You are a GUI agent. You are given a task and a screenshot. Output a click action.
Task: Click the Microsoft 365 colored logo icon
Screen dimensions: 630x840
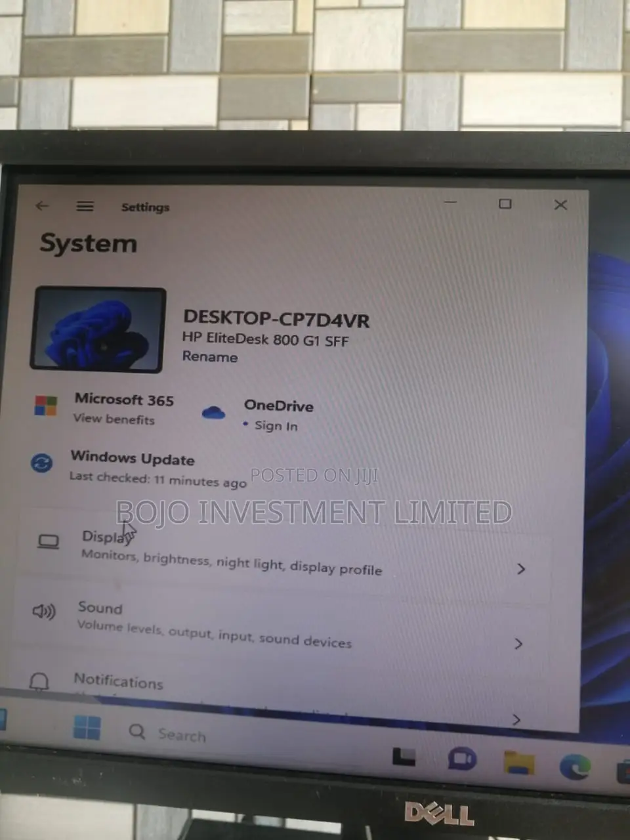click(45, 406)
